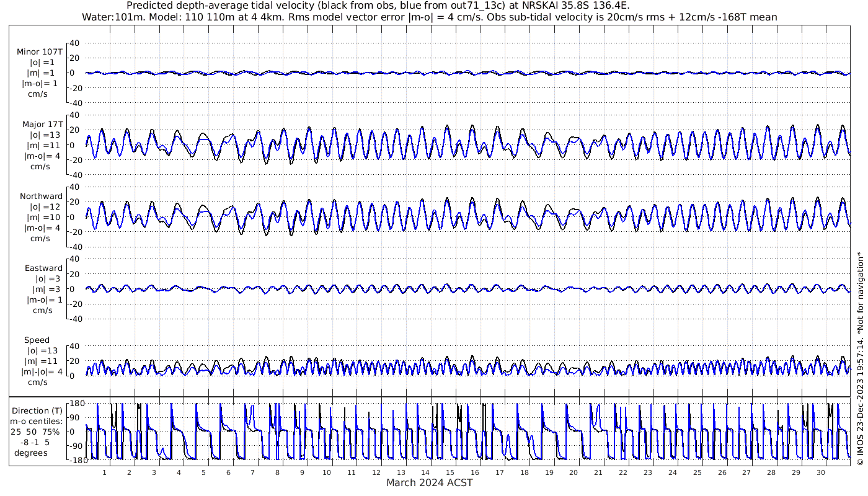Click the day 30 tick label on the time axis
This screenshot has width=868, height=496.
[821, 472]
